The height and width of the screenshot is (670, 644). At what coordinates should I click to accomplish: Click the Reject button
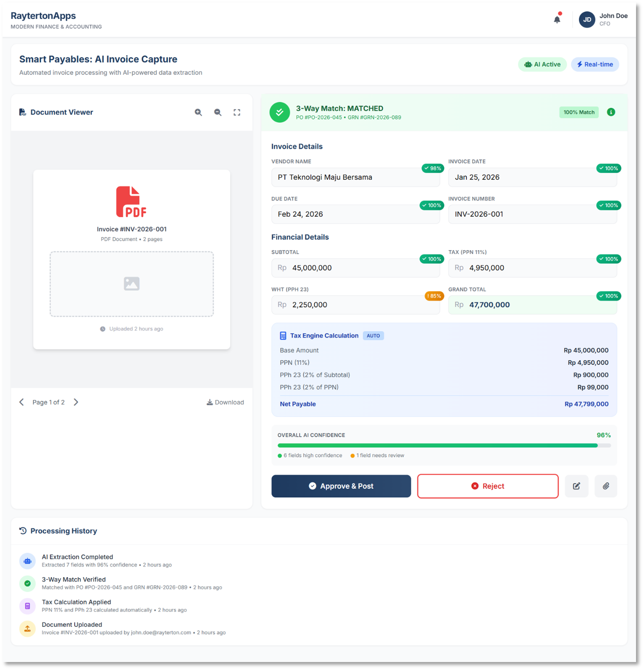[488, 486]
